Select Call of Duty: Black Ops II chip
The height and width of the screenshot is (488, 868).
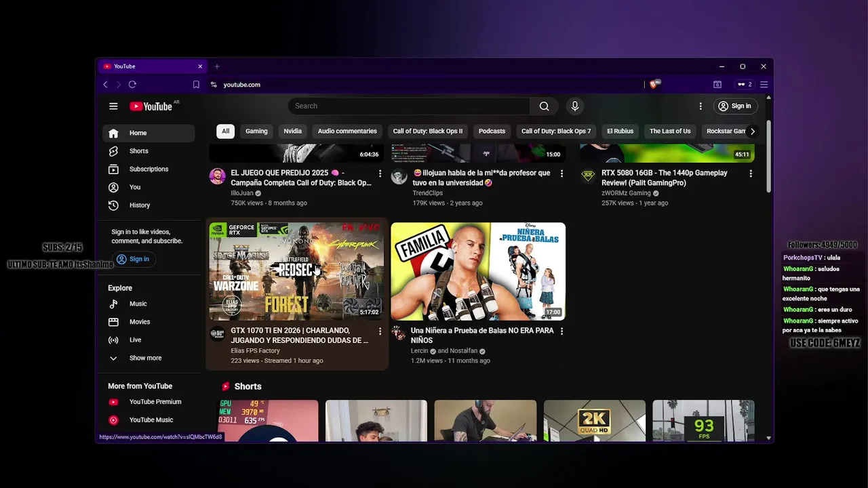pos(427,131)
